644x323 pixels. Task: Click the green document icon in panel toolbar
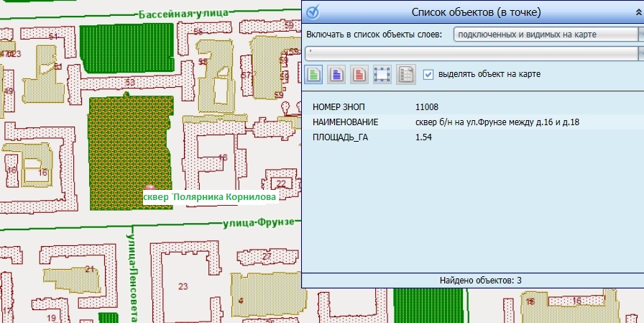[x=313, y=74]
